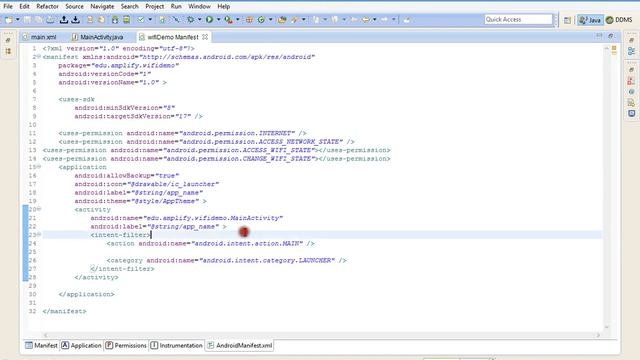Screen dimensions: 640x360
Task: Click the Outline view icon in right sidebar
Action: 631,51
